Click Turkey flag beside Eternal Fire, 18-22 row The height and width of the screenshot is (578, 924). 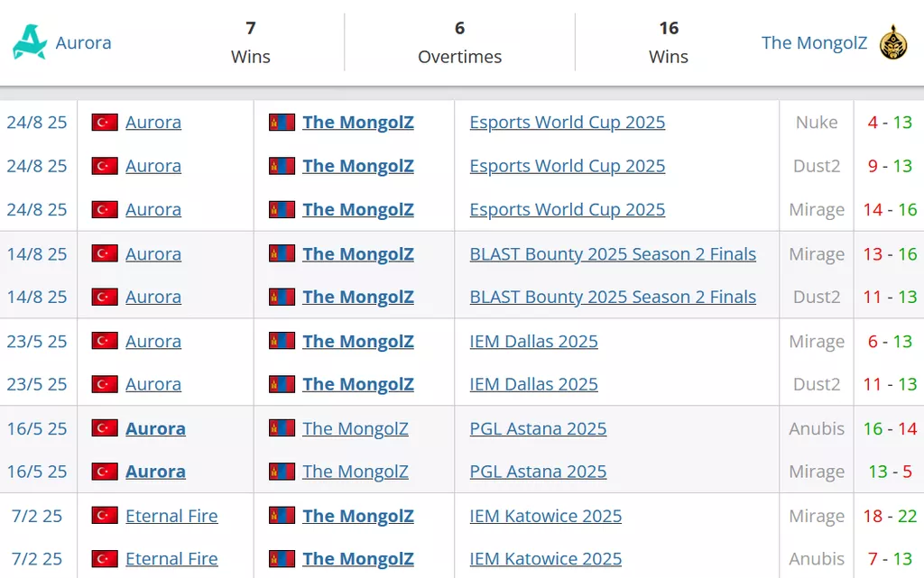click(x=105, y=516)
